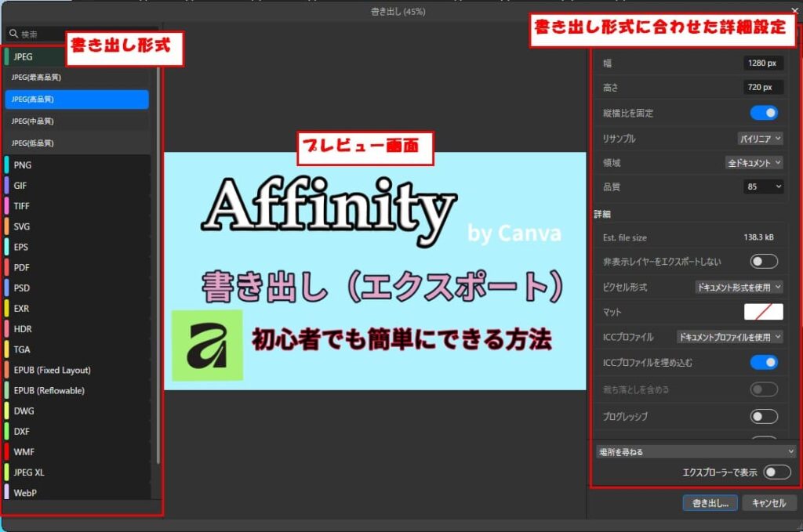Select JPEG(低品質) preset
803x532 pixels.
coord(77,143)
